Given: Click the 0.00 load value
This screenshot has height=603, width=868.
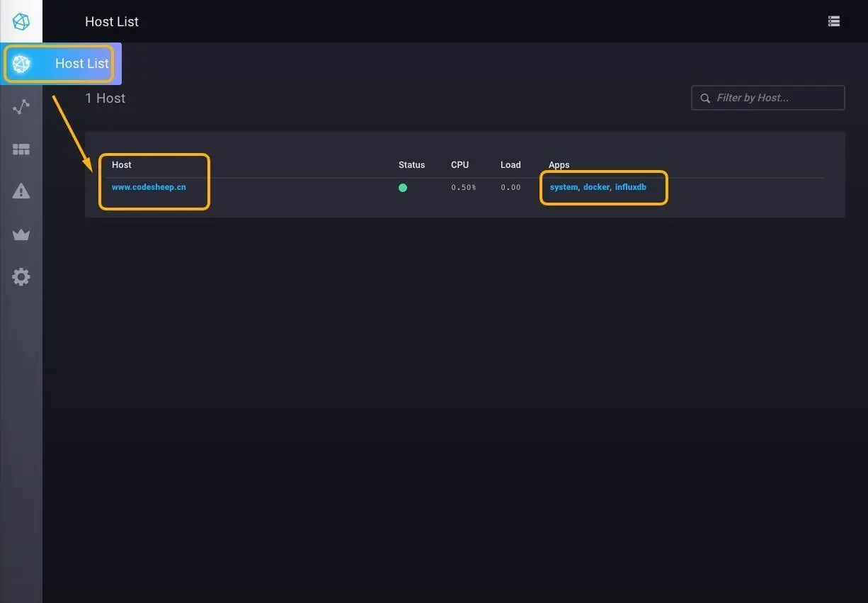Looking at the screenshot, I should point(510,187).
